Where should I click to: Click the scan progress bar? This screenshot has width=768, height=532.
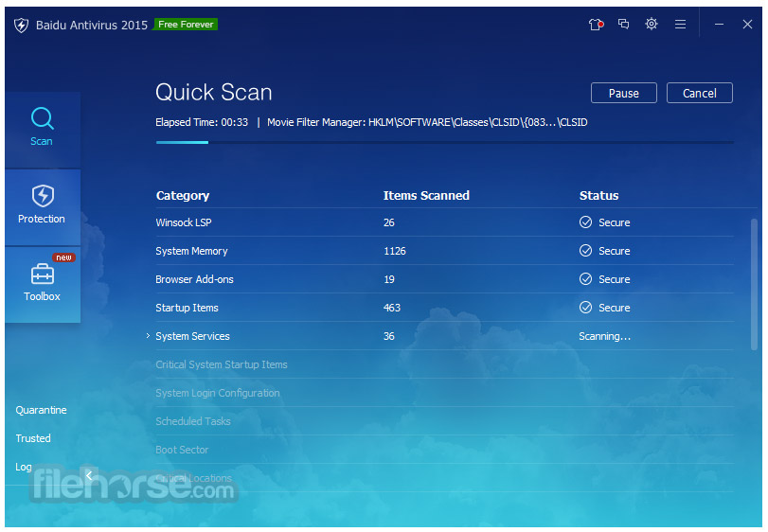tap(445, 142)
